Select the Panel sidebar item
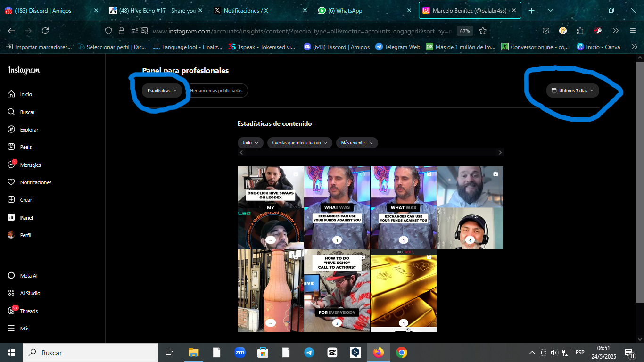Screen dimensions: 644x362 pos(20,218)
